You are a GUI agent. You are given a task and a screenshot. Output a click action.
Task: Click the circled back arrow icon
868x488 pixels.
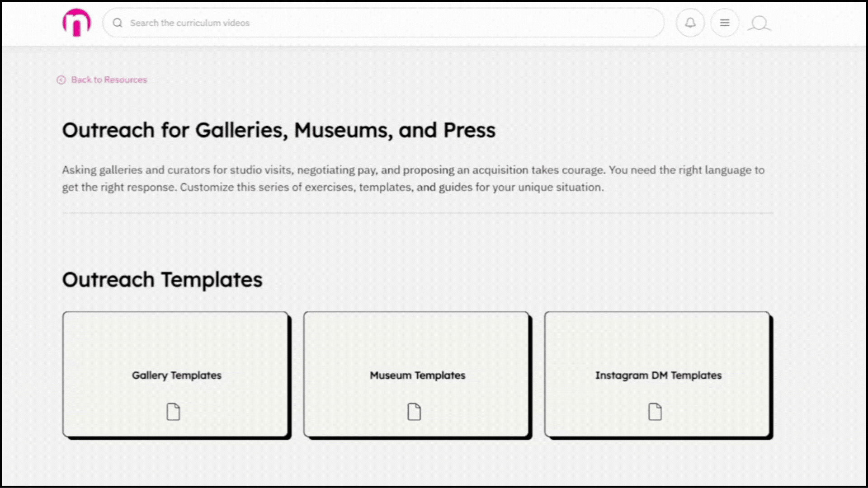click(61, 80)
